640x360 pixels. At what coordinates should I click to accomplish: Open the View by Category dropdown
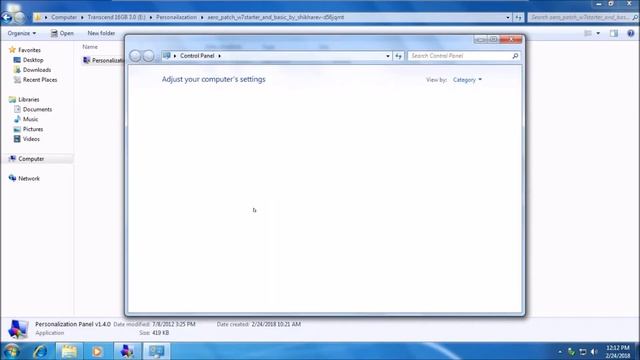(467, 80)
